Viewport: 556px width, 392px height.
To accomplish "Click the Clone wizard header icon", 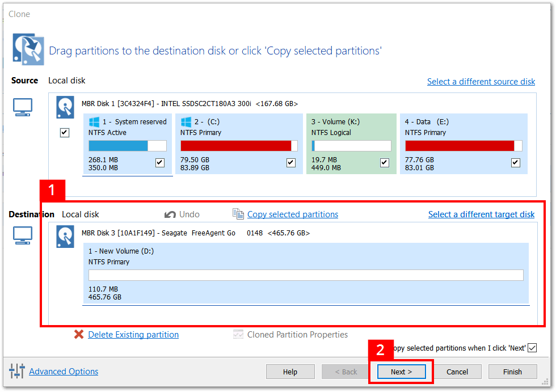I will click(x=28, y=49).
